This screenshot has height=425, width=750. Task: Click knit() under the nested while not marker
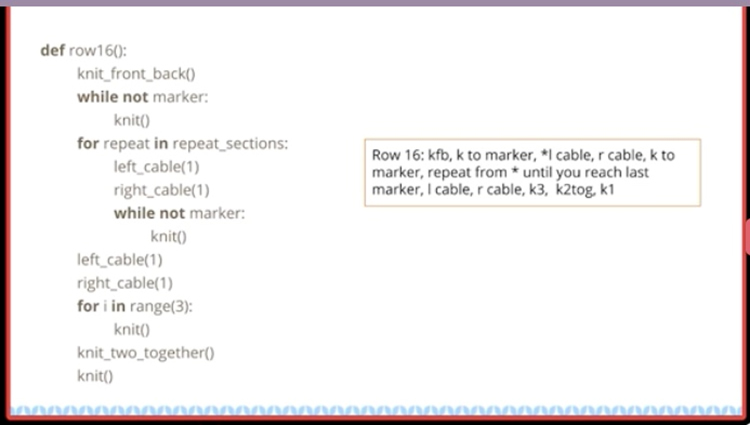pos(169,237)
